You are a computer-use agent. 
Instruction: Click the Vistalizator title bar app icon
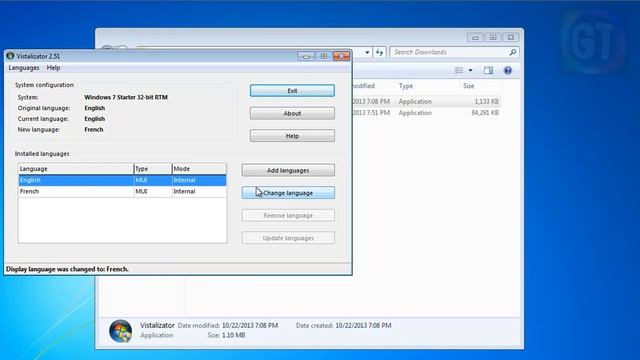[10, 56]
